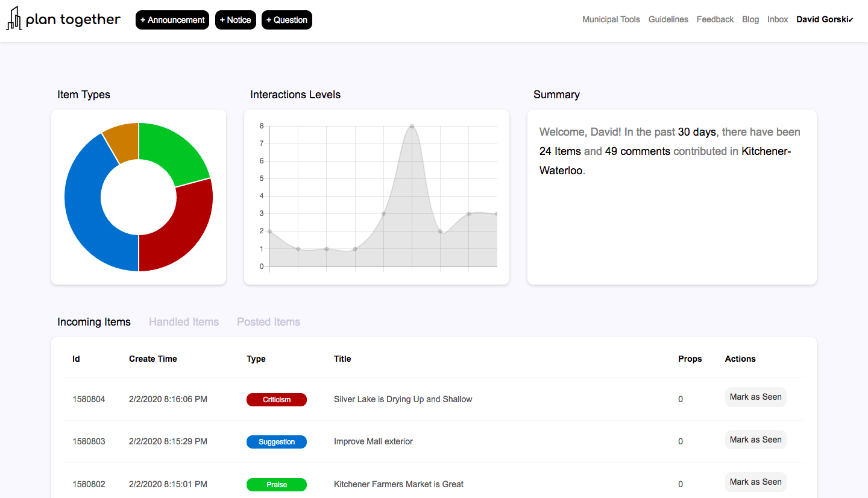Click the red Criticism type badge
868x498 pixels.
pos(277,400)
